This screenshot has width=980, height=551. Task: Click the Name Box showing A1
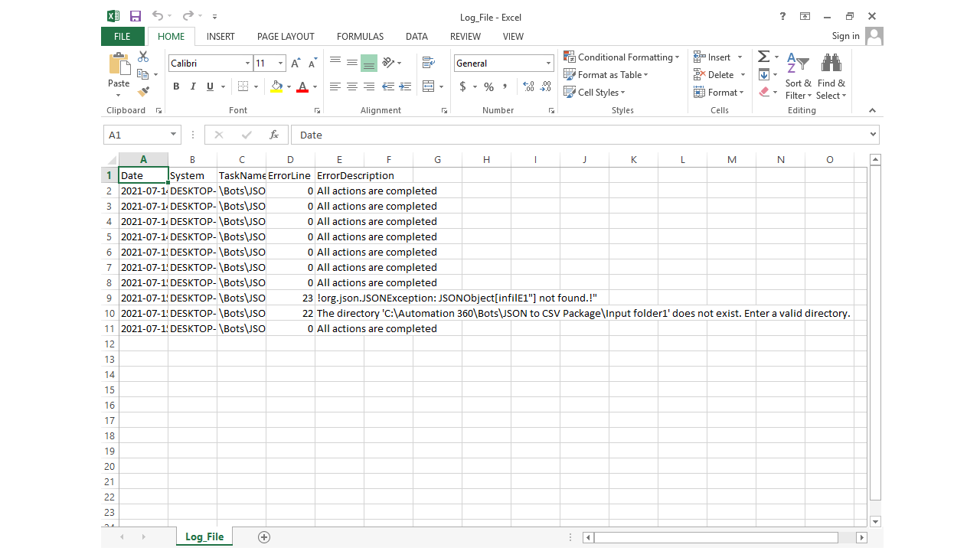135,135
